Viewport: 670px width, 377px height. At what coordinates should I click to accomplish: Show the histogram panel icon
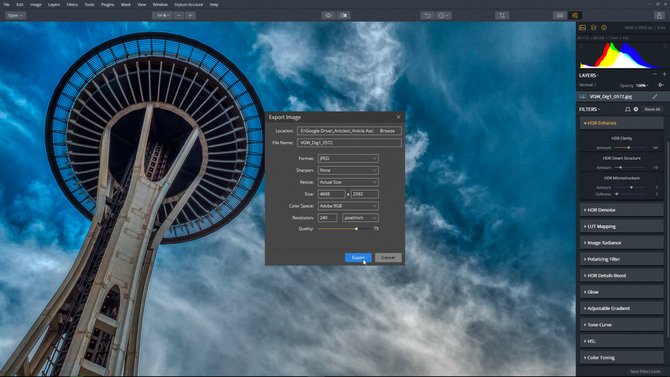click(582, 28)
